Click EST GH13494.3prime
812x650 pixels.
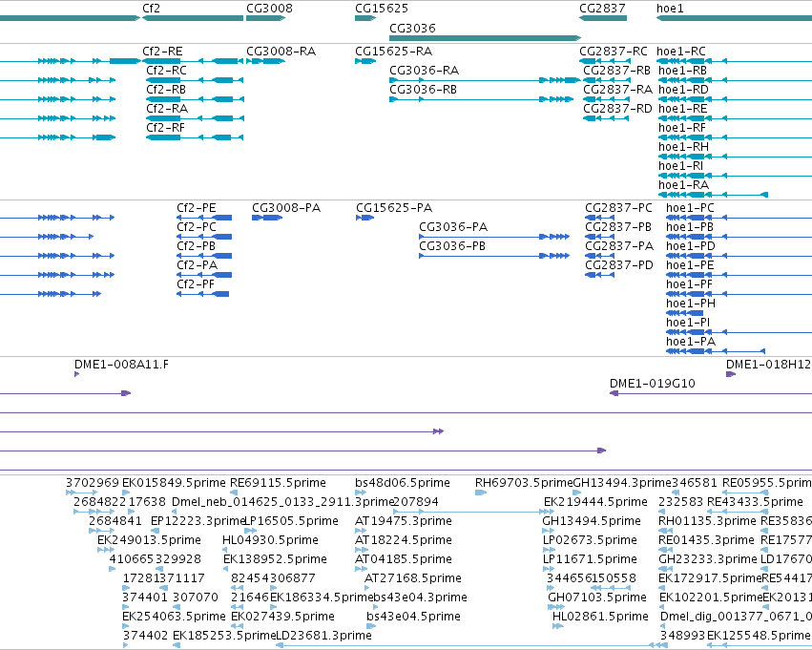622,483
